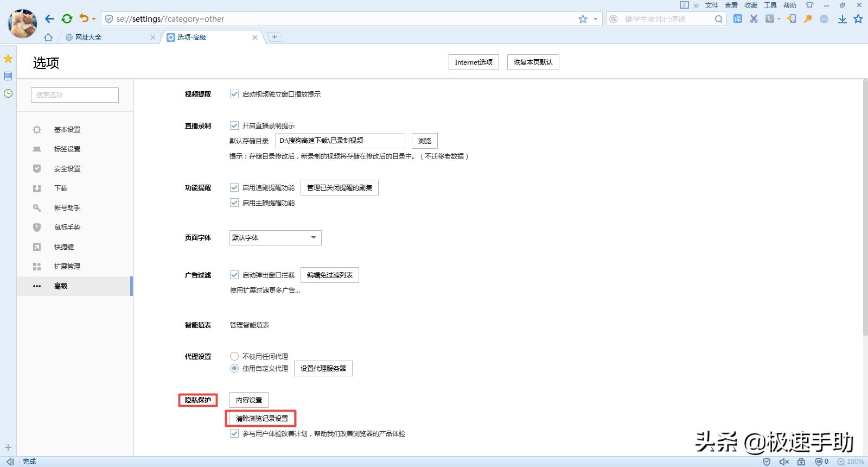Click the status bar security shield
Image resolution: width=868 pixels, height=467 pixels.
click(767, 462)
